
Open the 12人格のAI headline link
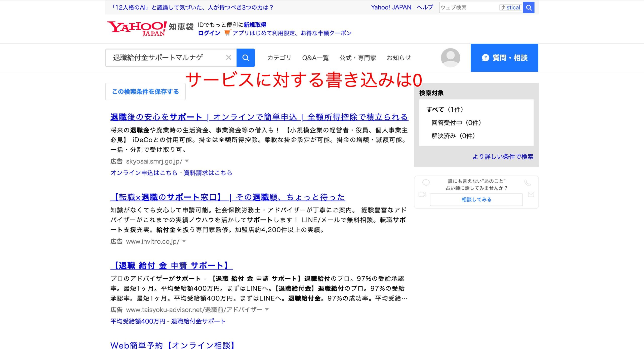click(x=192, y=7)
